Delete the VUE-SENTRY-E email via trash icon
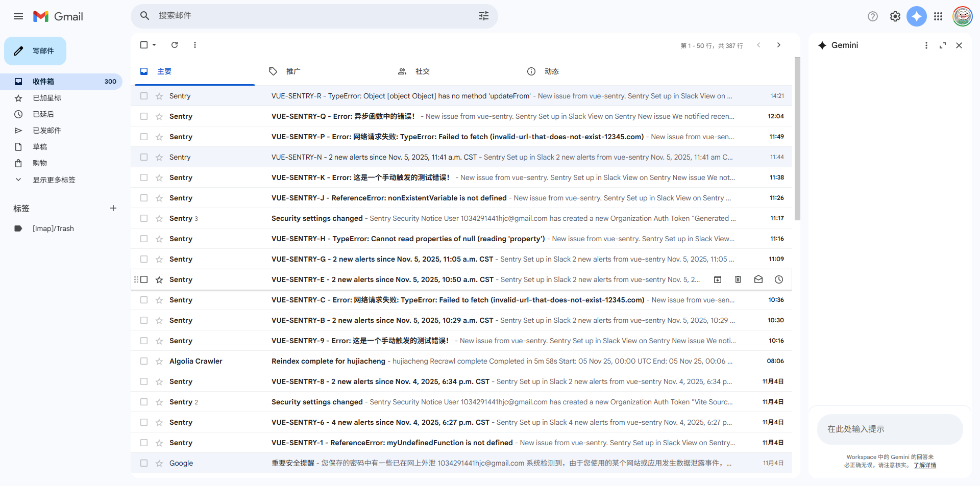Image resolution: width=980 pixels, height=486 pixels. click(x=738, y=279)
